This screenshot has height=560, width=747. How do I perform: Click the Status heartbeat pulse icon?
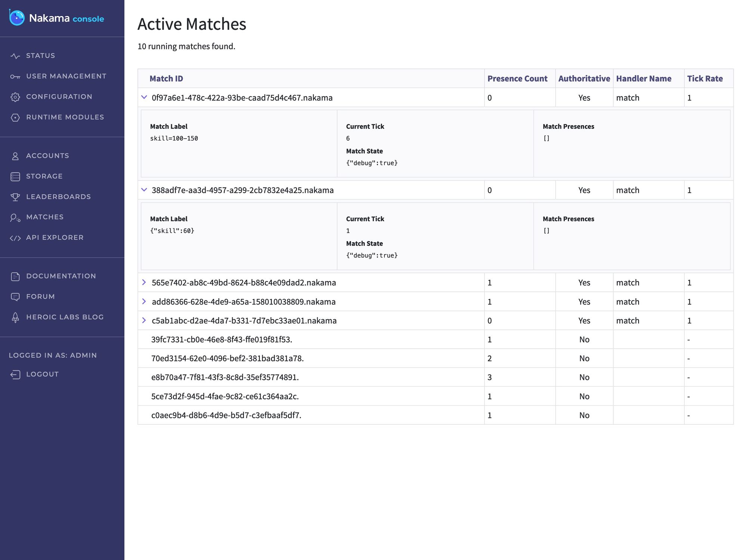[15, 56]
